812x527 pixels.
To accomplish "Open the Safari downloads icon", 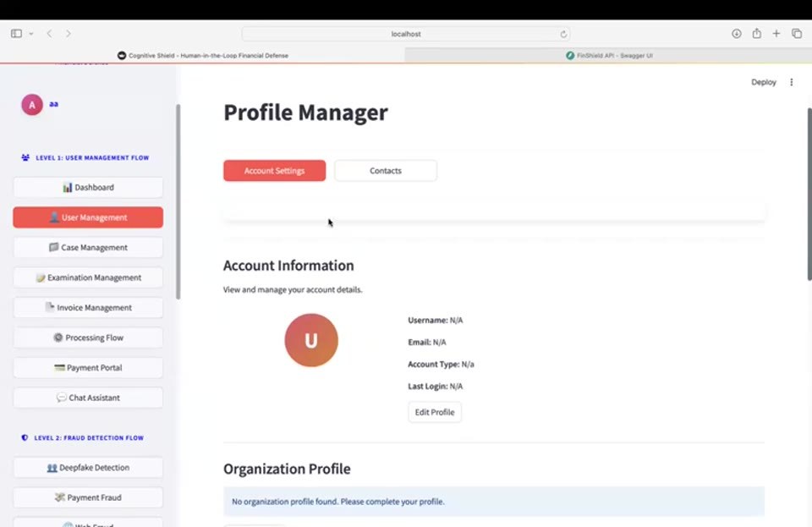I will tap(737, 34).
